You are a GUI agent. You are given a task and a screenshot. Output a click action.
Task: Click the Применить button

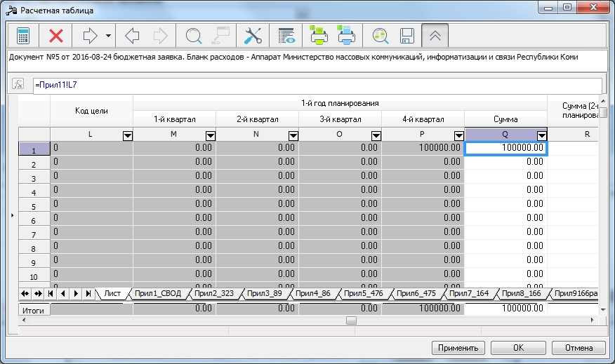pyautogui.click(x=458, y=348)
